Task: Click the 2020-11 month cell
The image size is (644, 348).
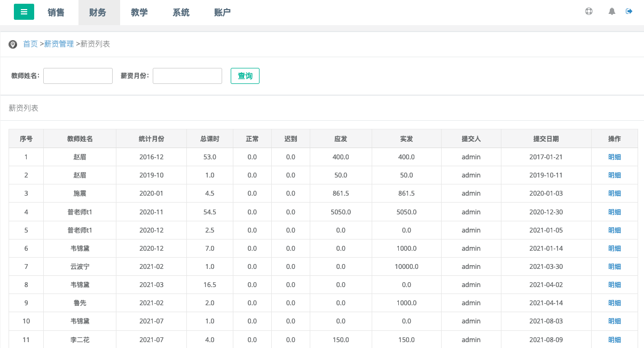Action: coord(151,212)
